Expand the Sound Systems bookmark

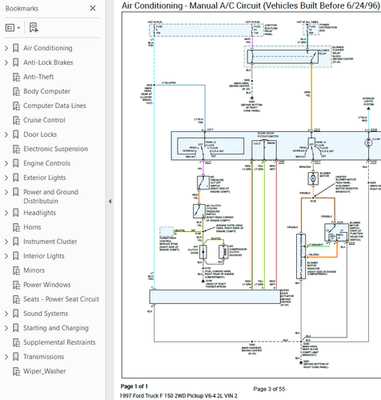coord(6,314)
